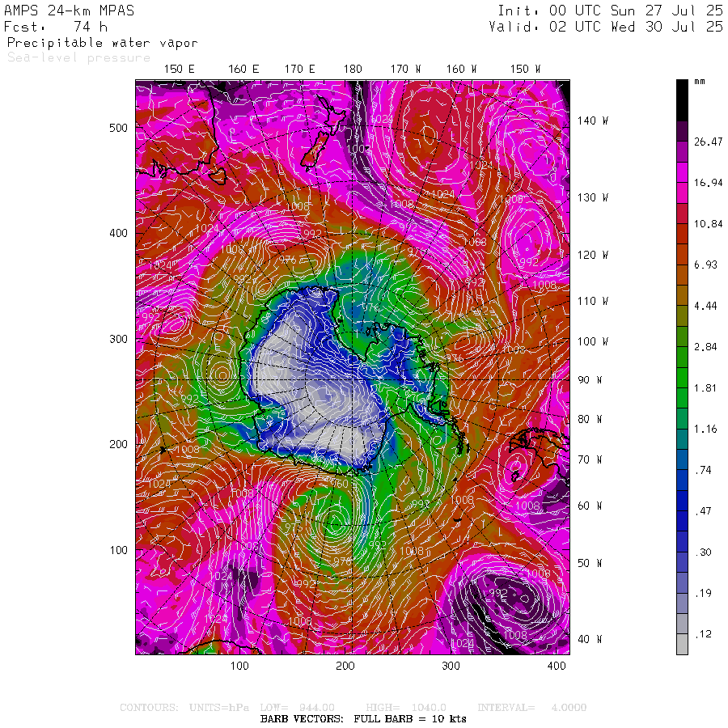Click the '6.93' color bar value

point(705,265)
